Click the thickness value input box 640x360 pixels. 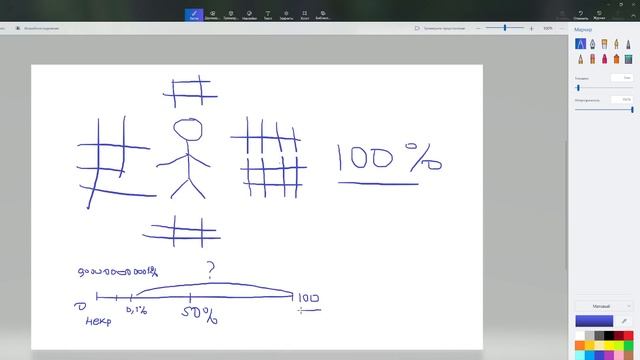[x=622, y=78]
